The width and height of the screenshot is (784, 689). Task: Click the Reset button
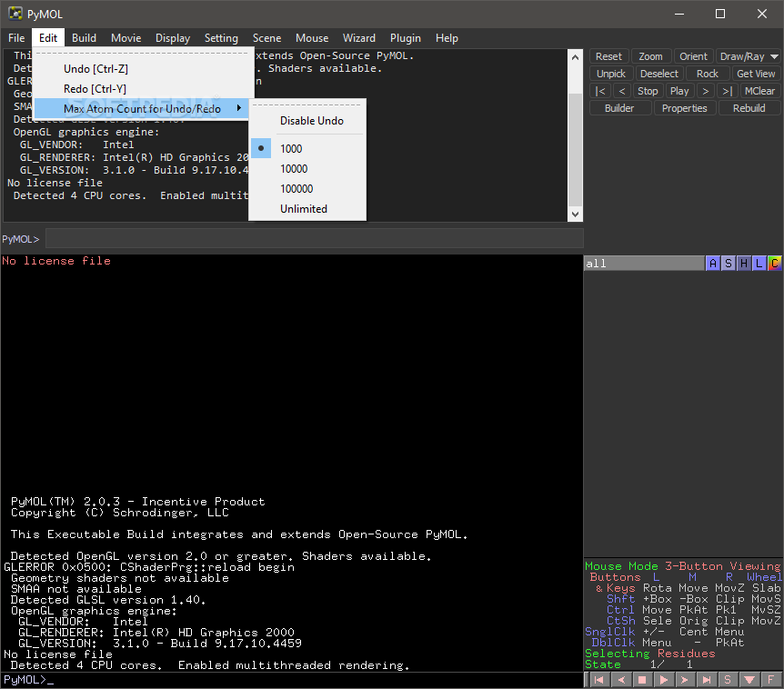pos(608,56)
